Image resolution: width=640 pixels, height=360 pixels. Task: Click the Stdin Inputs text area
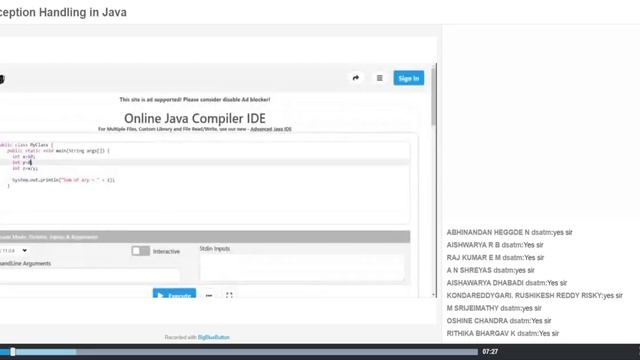pyautogui.click(x=302, y=268)
